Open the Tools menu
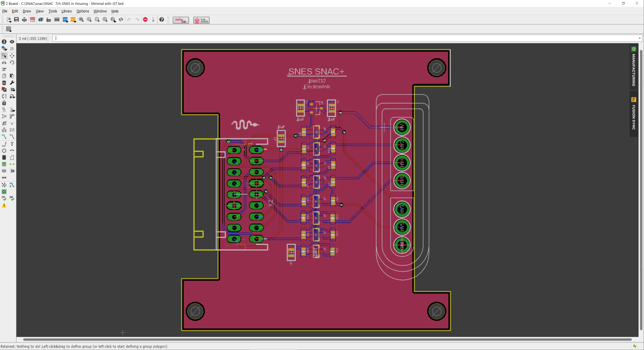This screenshot has height=350, width=644. pos(52,11)
